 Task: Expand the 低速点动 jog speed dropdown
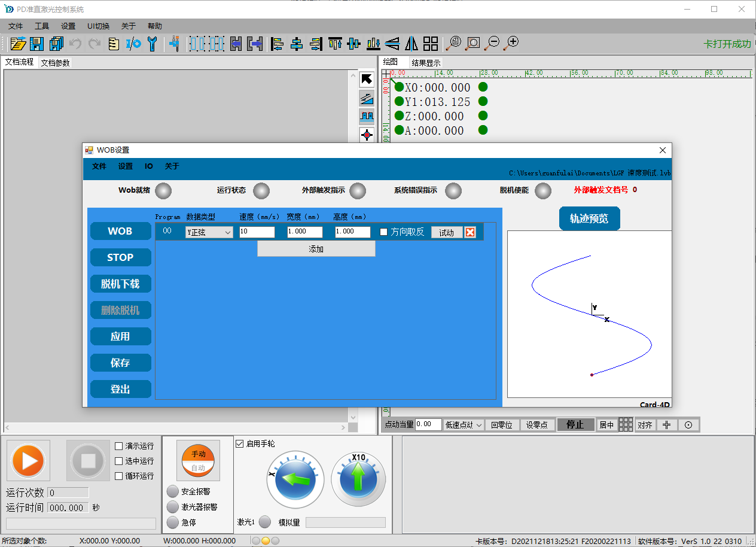pos(464,425)
